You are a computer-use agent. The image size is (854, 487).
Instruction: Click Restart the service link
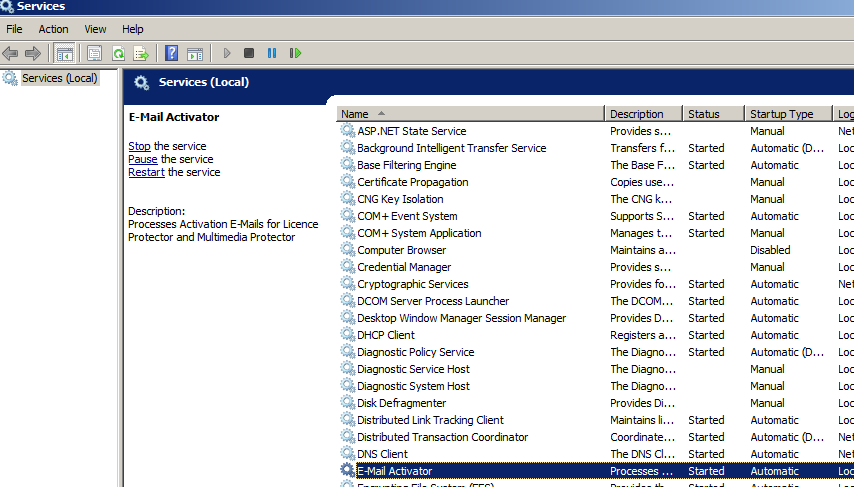pos(146,172)
